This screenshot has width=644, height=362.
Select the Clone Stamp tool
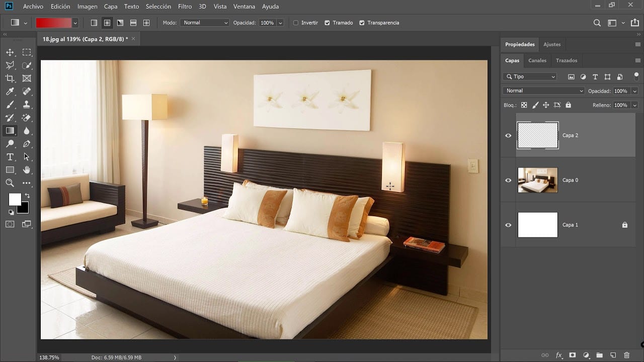point(27,105)
